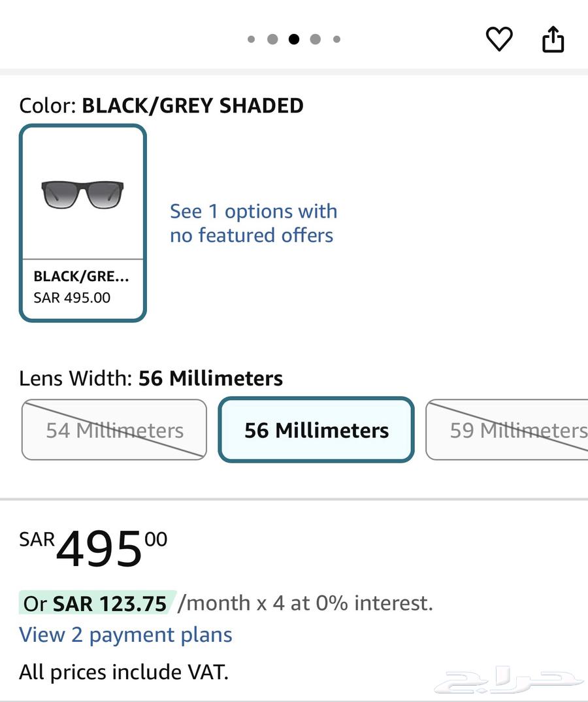Jump to fifth image carousel dot
The width and height of the screenshot is (588, 702).
click(x=336, y=39)
